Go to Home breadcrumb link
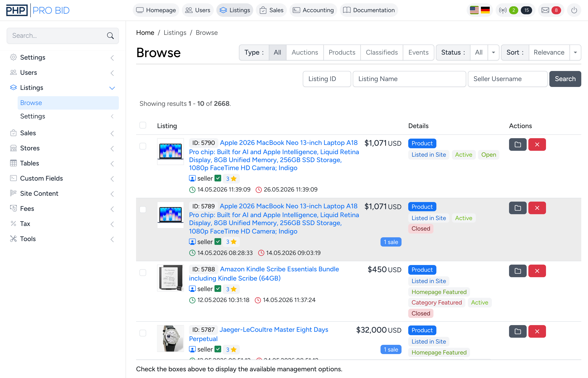Image resolution: width=588 pixels, height=378 pixels. pyautogui.click(x=145, y=33)
